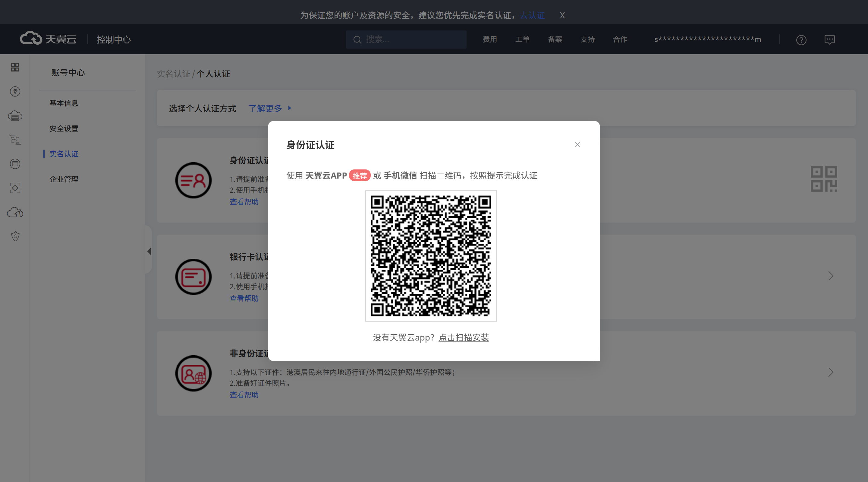Open 查看帮助 under ID card verification
This screenshot has height=482, width=868.
pyautogui.click(x=244, y=202)
